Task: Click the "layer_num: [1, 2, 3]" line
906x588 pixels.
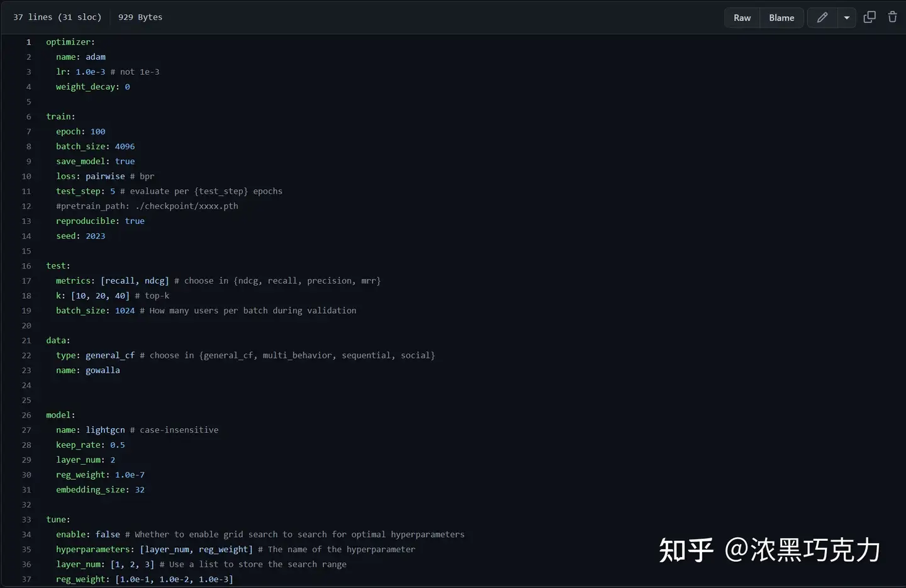Action: [105, 564]
